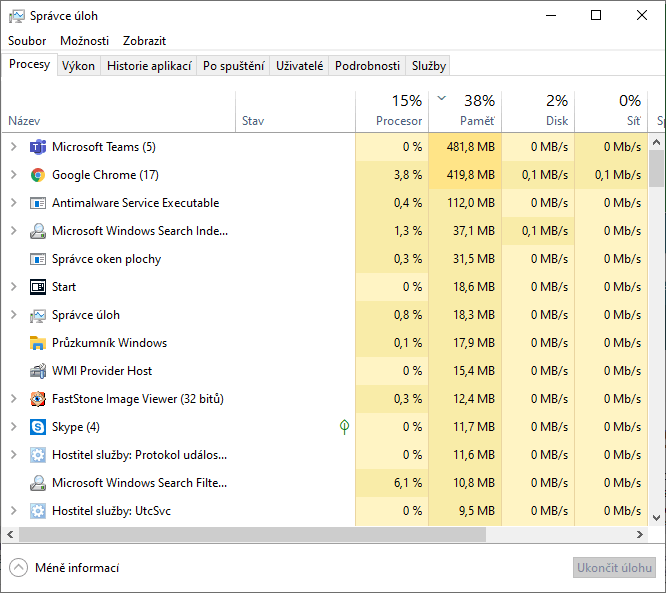
Task: Click the Google Chrome process icon
Action: pyautogui.click(x=38, y=175)
